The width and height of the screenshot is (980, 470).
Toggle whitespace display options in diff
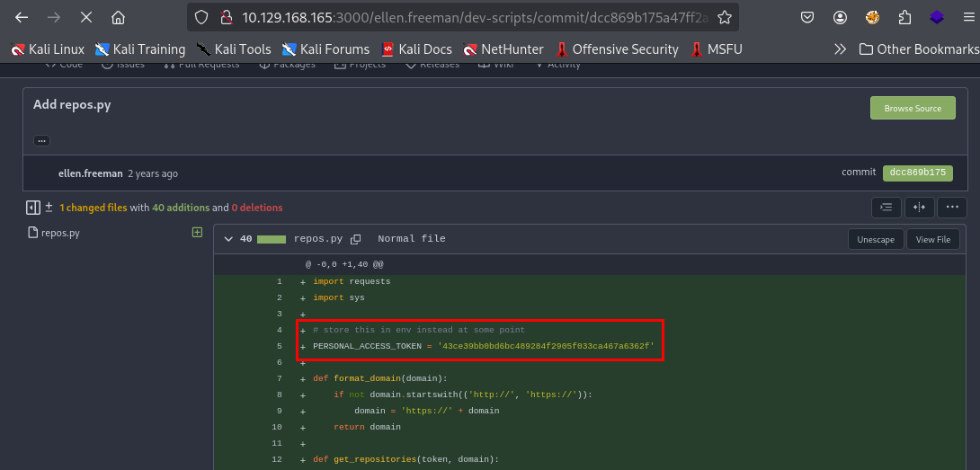[886, 208]
